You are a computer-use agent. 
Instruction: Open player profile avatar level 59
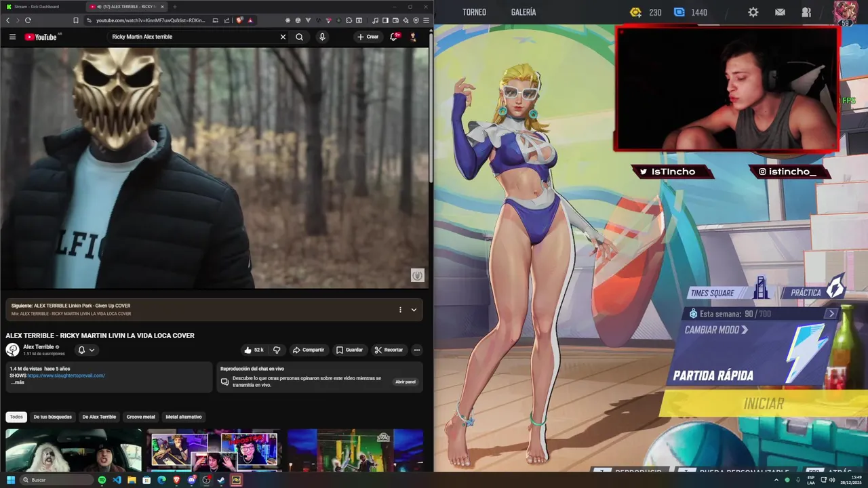pyautogui.click(x=846, y=12)
